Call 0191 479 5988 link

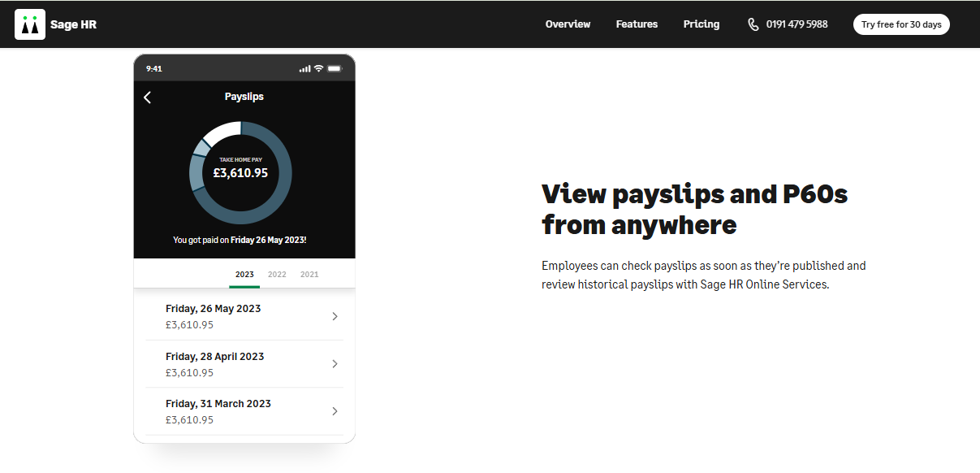[797, 24]
